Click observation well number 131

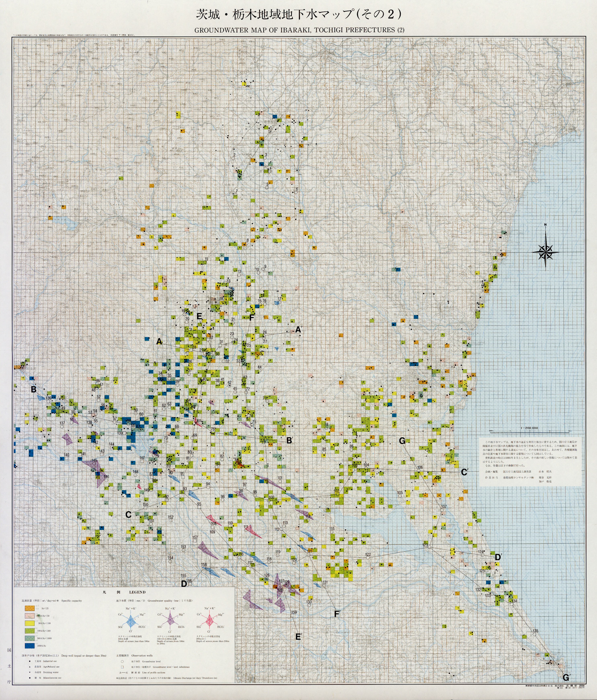pos(325,582)
